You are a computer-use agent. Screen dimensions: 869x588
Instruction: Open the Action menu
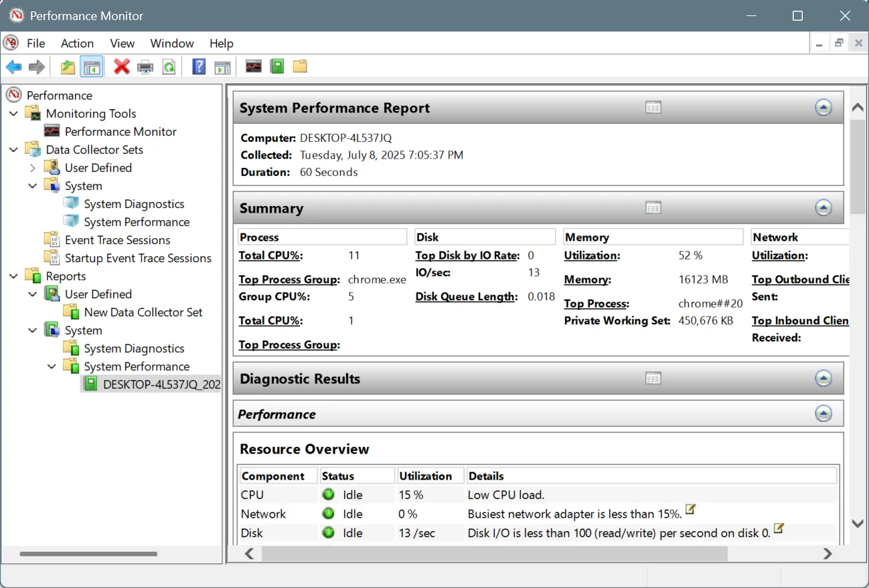click(77, 43)
